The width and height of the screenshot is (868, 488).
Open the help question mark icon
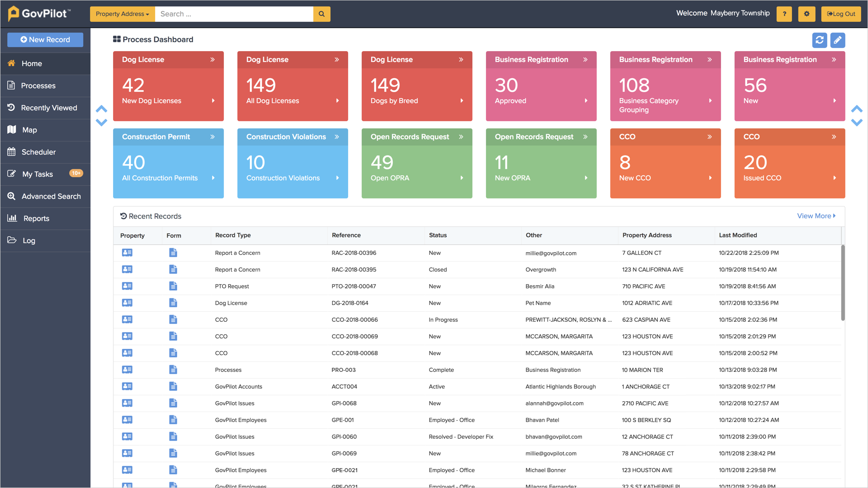pyautogui.click(x=784, y=14)
